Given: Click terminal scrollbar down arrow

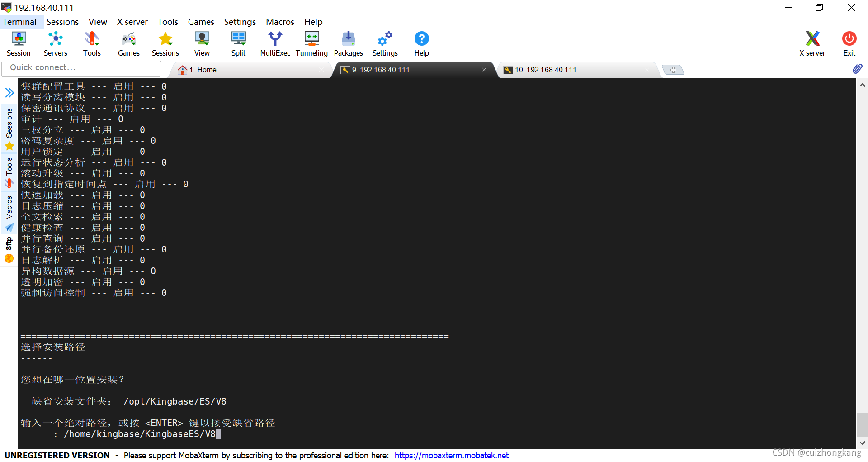Looking at the screenshot, I should (862, 443).
